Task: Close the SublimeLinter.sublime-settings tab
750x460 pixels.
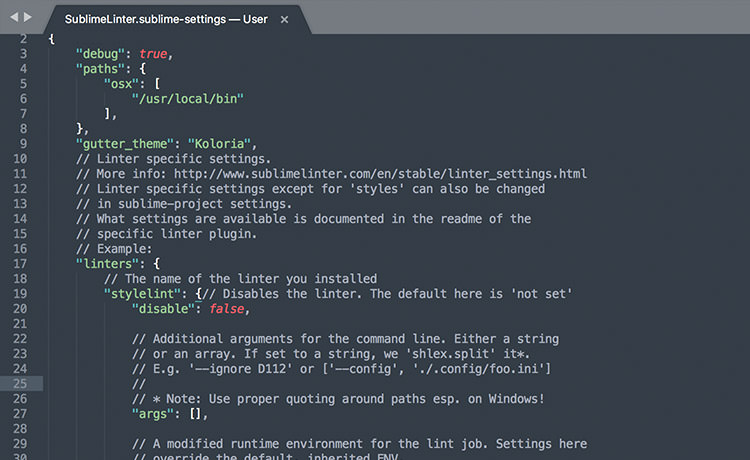Action: [284, 20]
